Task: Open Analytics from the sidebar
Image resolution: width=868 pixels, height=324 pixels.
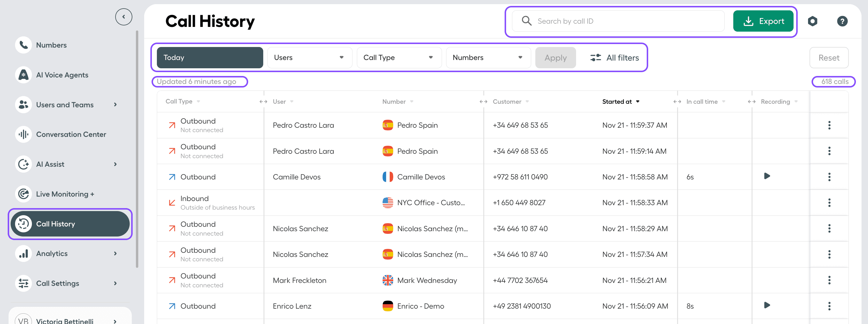Action: [51, 253]
